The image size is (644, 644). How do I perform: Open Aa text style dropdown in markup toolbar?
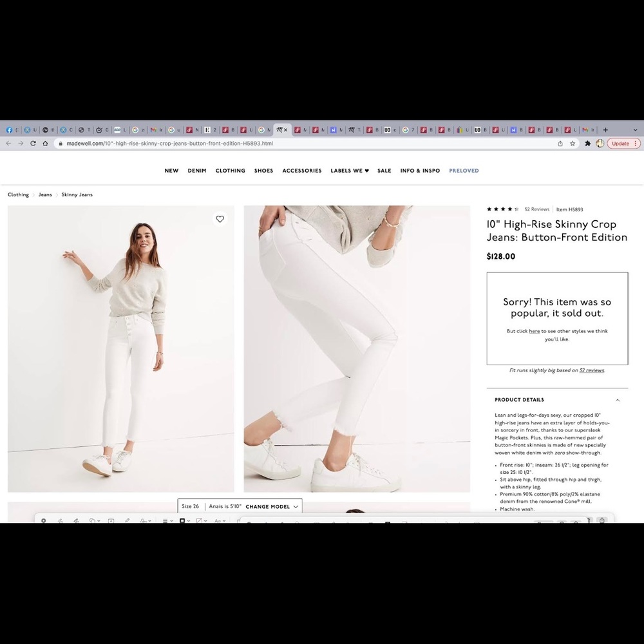click(x=220, y=521)
